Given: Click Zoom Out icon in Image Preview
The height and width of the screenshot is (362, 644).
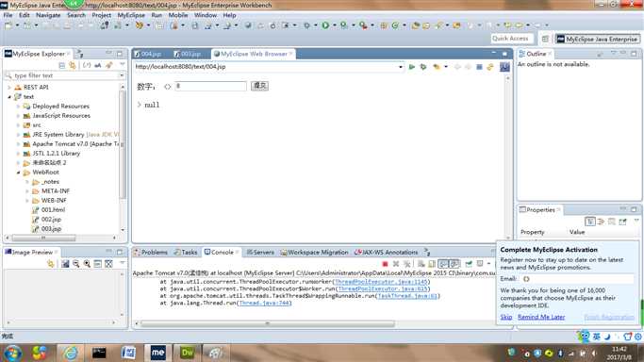Looking at the screenshot, I should tap(76, 264).
